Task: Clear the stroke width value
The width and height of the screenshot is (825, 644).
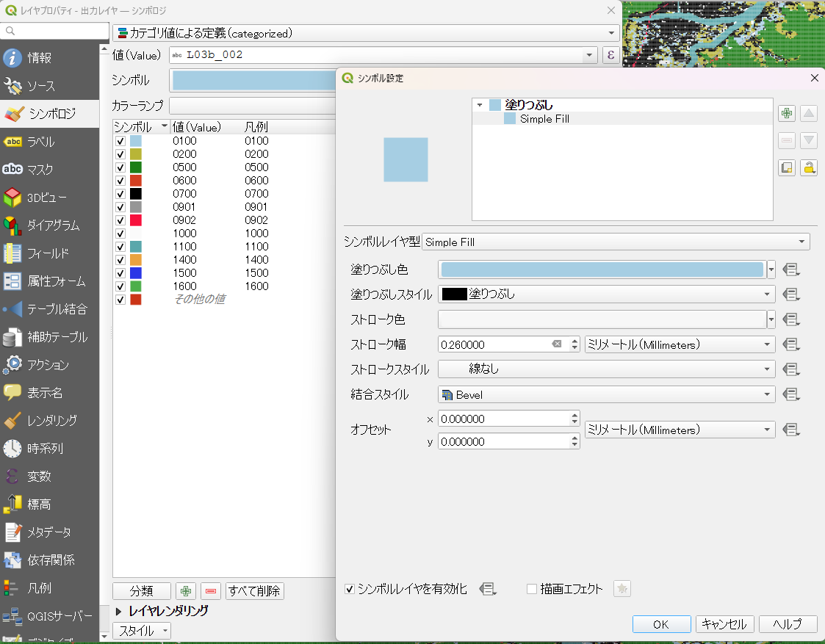Action: [x=557, y=344]
